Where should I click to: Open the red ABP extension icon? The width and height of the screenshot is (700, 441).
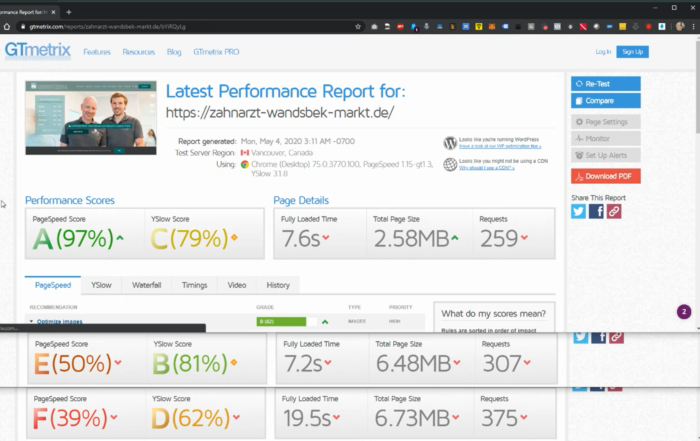(x=400, y=27)
